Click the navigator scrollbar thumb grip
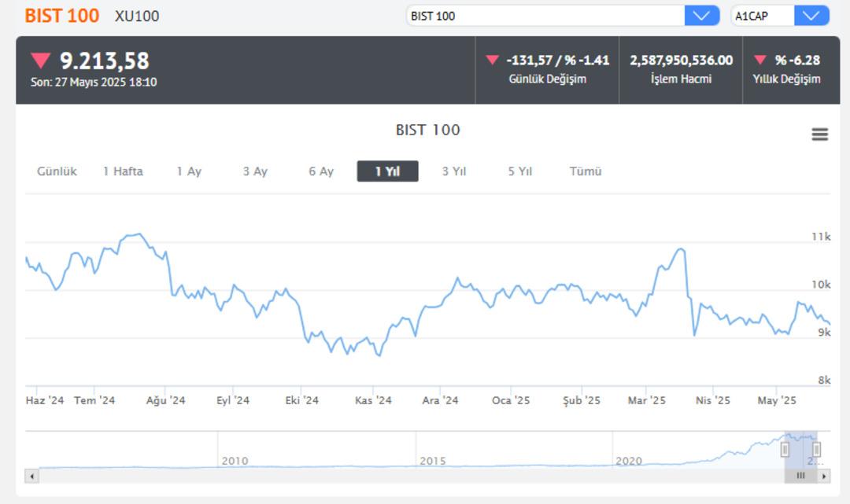850x504 pixels. coord(800,476)
